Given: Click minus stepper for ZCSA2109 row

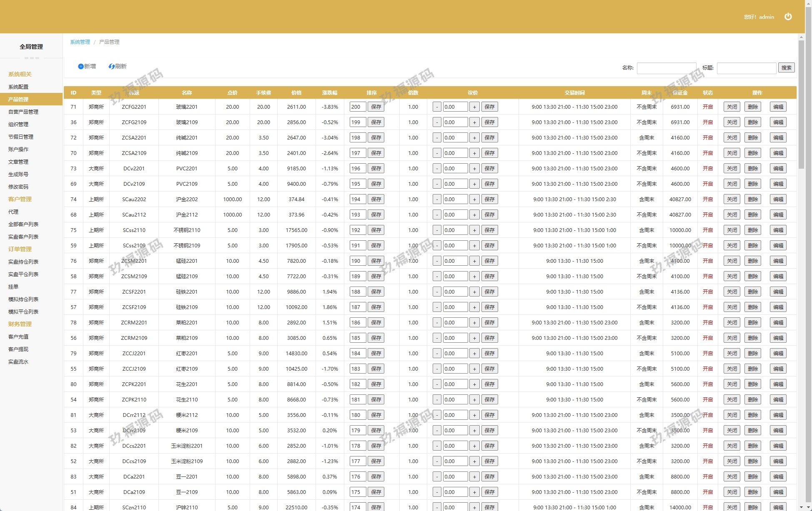Looking at the screenshot, I should [x=436, y=153].
